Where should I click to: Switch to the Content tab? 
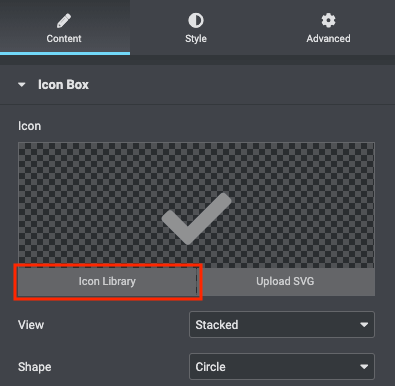tap(64, 27)
